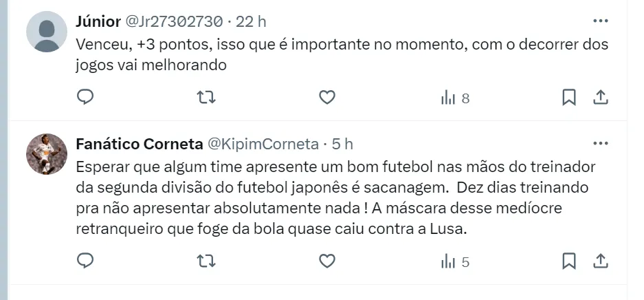The image size is (644, 300).
Task: Reply to Júnior's tweet
Action: pos(85,98)
